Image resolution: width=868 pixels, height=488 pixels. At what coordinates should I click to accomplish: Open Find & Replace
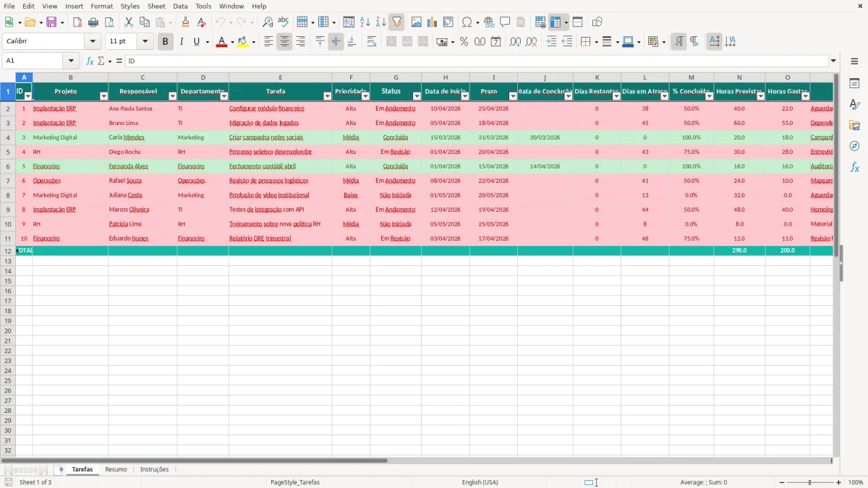point(268,22)
